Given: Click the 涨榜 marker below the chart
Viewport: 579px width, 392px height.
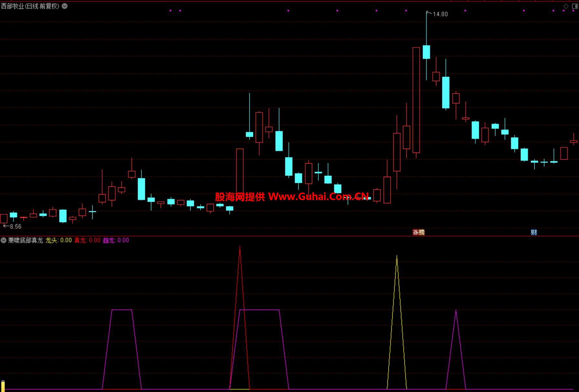Looking at the screenshot, I should click(419, 232).
